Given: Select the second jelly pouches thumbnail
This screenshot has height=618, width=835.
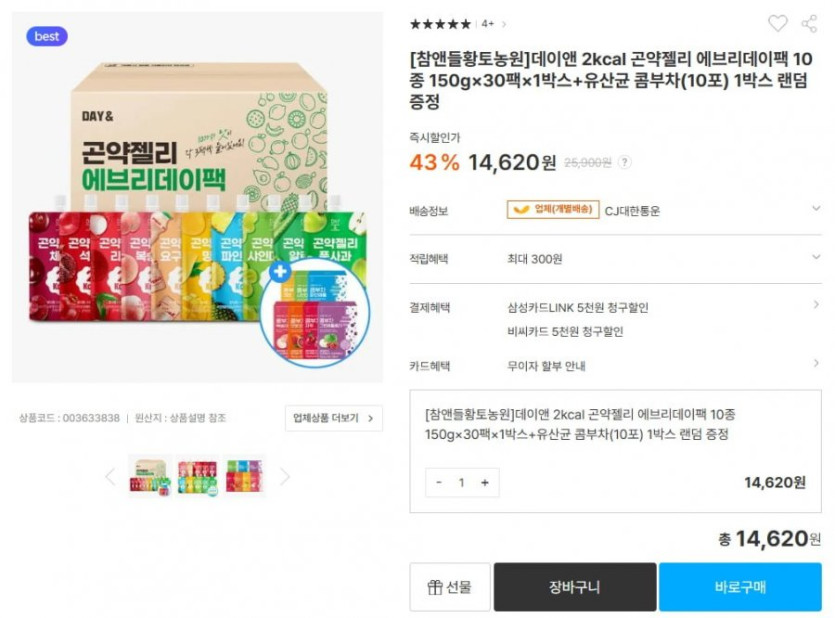Looking at the screenshot, I should 197,476.
